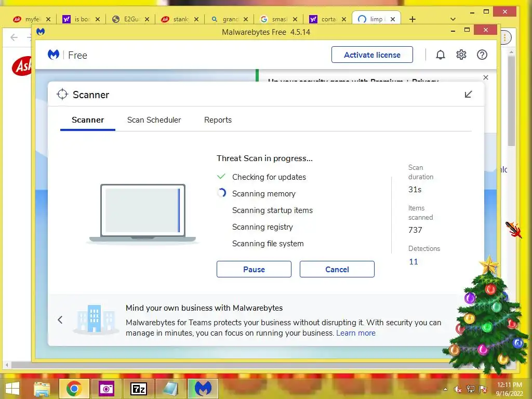Switch to the Yahoo 'is bor' browser tab
Viewport: 532px width, 399px height.
[82, 19]
